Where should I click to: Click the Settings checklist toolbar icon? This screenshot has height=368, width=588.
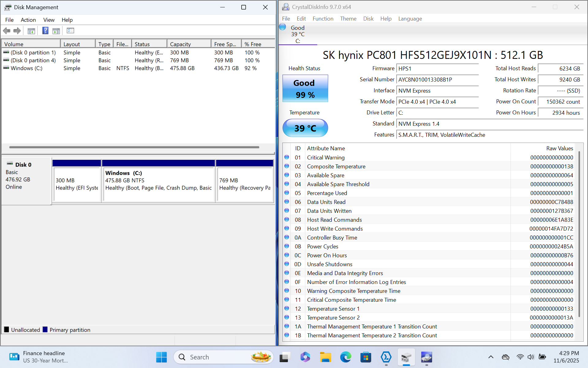tap(70, 31)
